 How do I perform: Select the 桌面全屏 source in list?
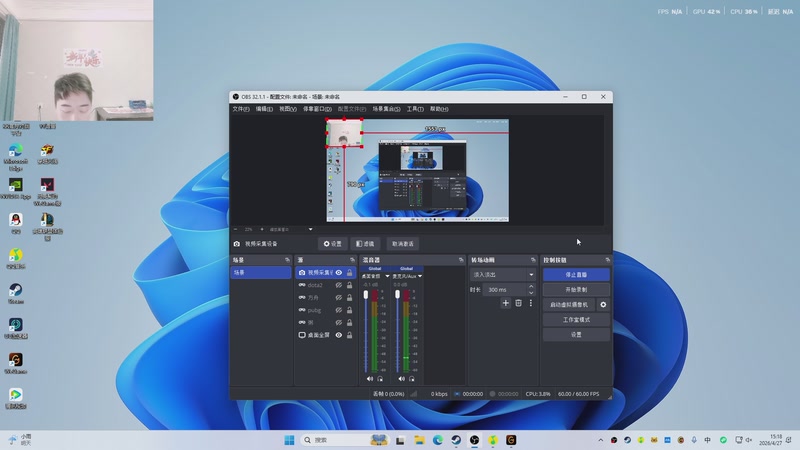coord(318,335)
